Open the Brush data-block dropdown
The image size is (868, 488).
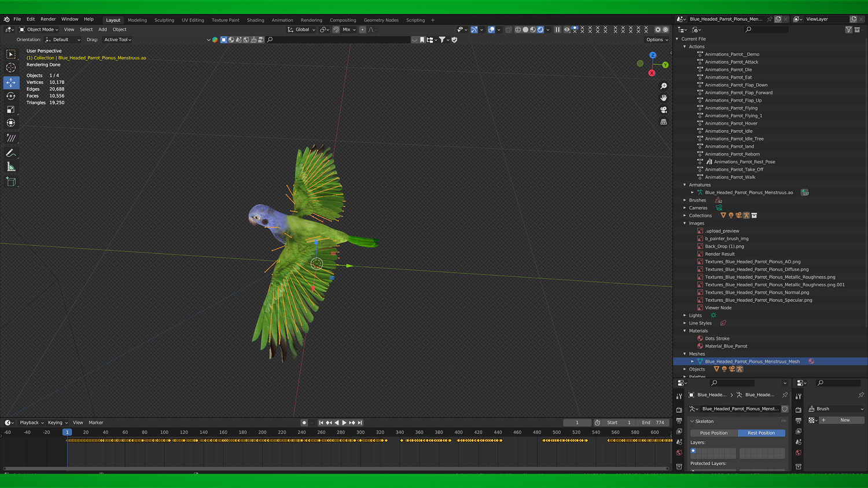837,409
